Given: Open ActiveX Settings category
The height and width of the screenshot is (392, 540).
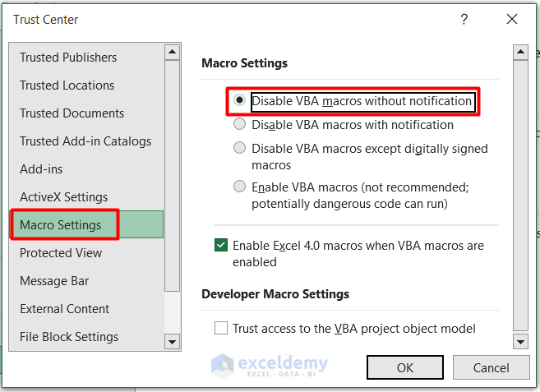Looking at the screenshot, I should [64, 197].
